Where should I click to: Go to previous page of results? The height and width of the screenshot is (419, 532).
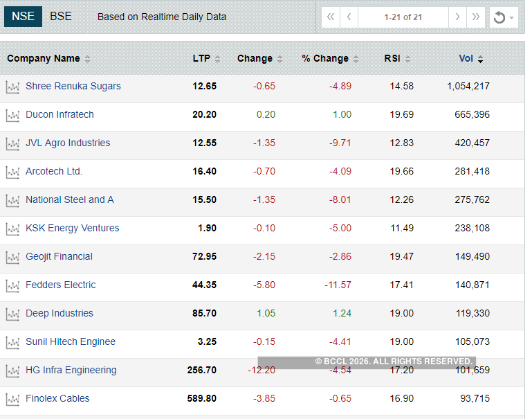(349, 17)
